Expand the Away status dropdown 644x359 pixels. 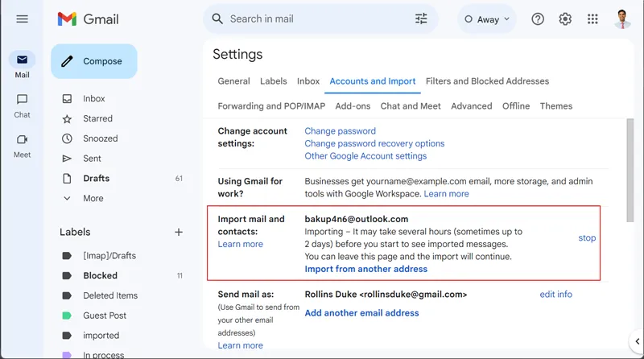tap(488, 19)
